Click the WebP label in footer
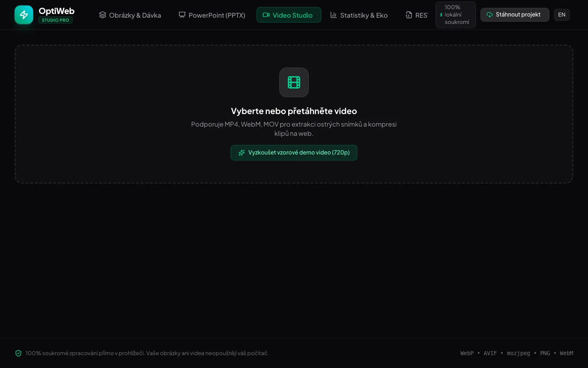The image size is (588, 368). click(467, 353)
